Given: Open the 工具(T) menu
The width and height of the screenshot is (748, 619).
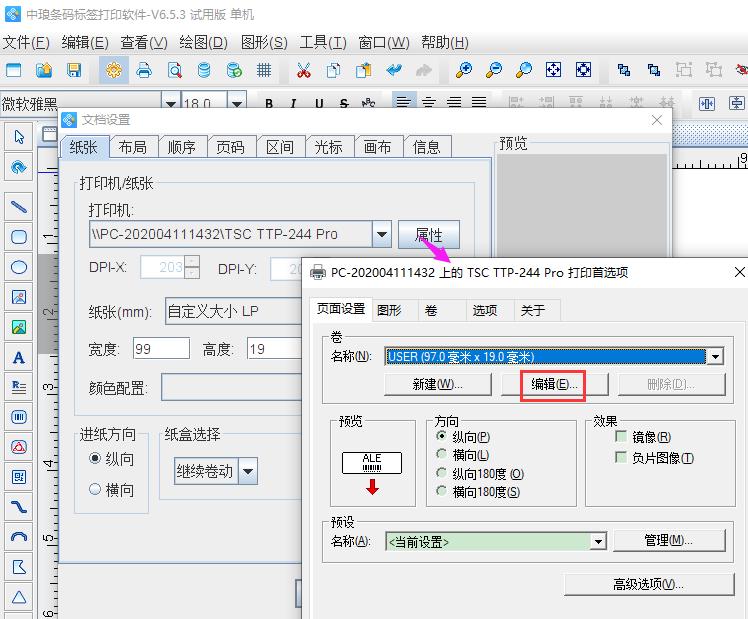Looking at the screenshot, I should point(323,42).
